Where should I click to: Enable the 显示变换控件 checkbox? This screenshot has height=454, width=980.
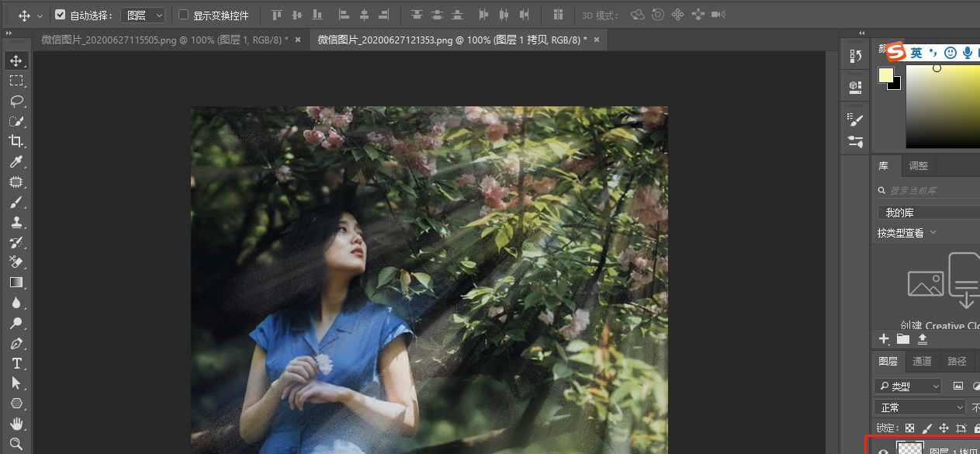(x=183, y=15)
